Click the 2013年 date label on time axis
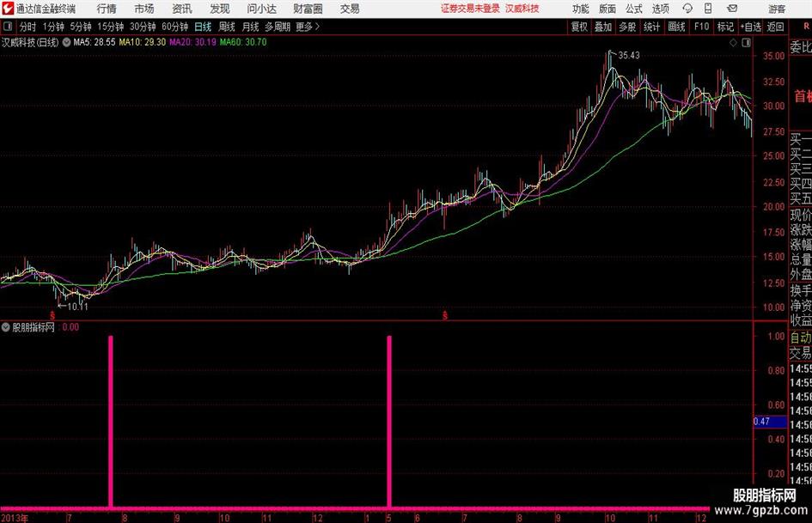This screenshot has width=812, height=523. [x=15, y=518]
